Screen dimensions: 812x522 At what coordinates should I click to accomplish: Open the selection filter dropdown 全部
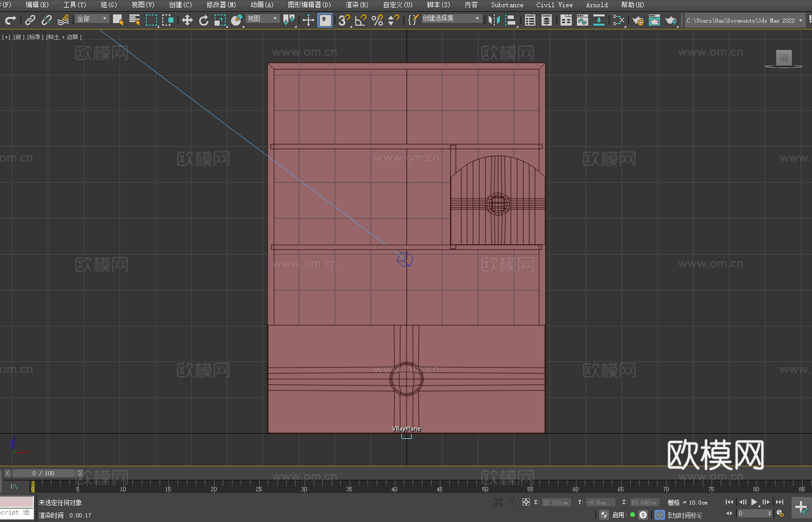click(x=92, y=18)
